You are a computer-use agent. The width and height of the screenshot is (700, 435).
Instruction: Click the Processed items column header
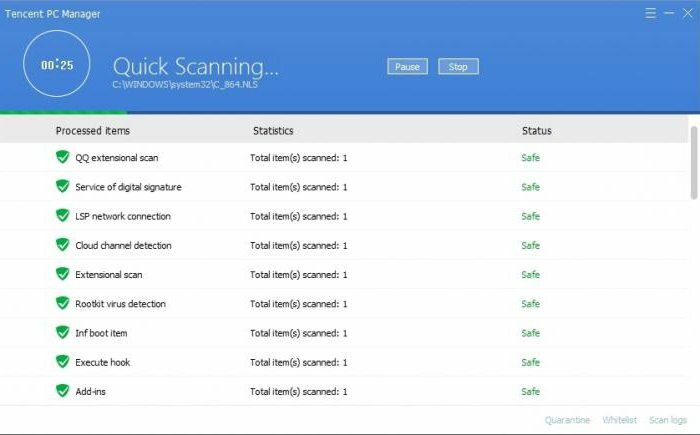tap(92, 131)
